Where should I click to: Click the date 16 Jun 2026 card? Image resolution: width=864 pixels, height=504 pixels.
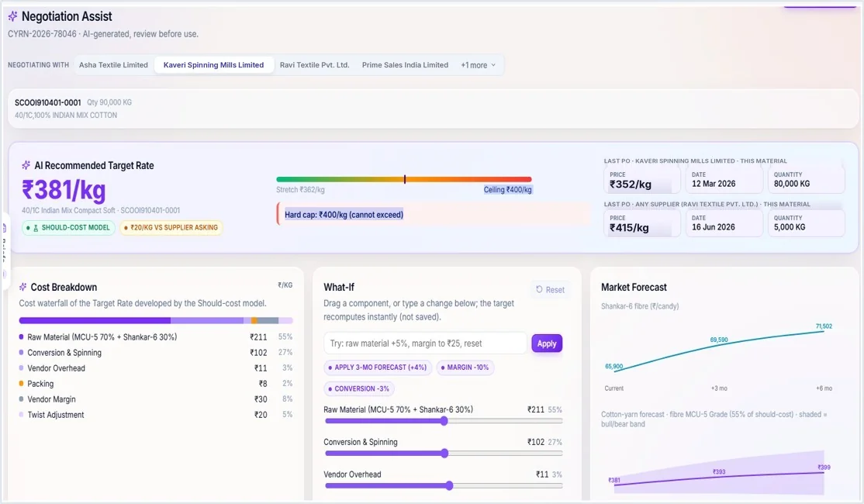[724, 223]
